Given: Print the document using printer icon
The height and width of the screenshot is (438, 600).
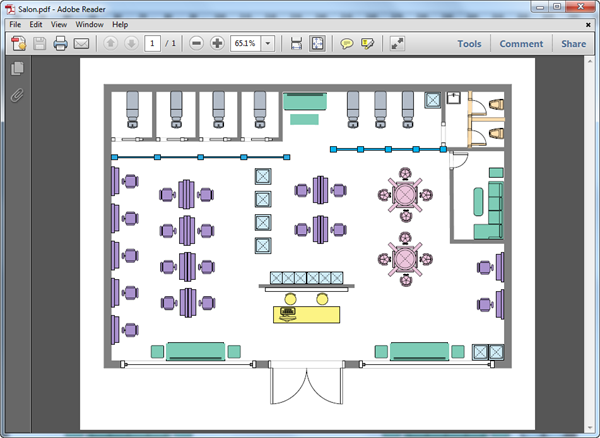Looking at the screenshot, I should point(61,44).
